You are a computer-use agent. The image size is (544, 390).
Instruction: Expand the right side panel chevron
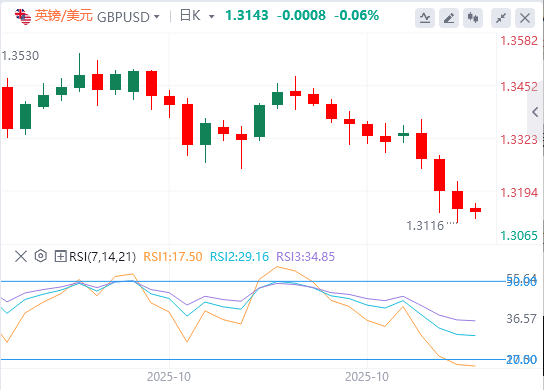(535, 112)
